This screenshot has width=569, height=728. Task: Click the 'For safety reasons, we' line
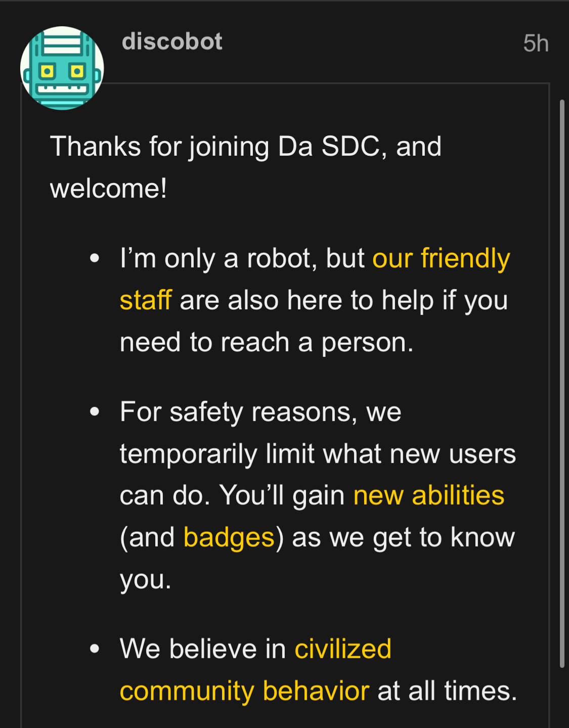260,412
